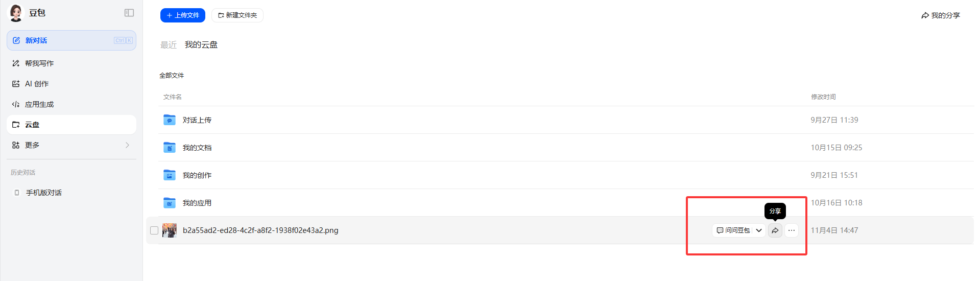Viewport: 980px width, 281px height.
Task: Start a 新对话 from the sidebar
Action: (x=71, y=40)
